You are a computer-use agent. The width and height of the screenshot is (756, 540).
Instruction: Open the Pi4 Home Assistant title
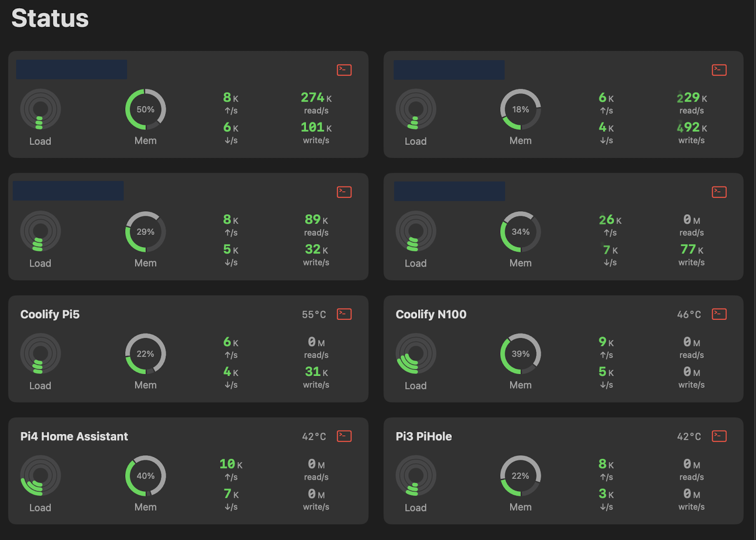pyautogui.click(x=74, y=436)
